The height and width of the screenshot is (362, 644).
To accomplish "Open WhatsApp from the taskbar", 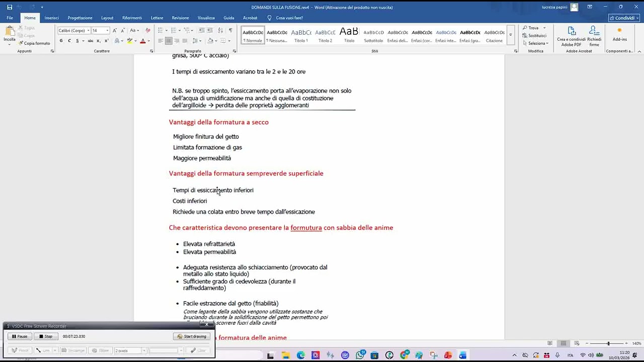I will tap(360, 355).
